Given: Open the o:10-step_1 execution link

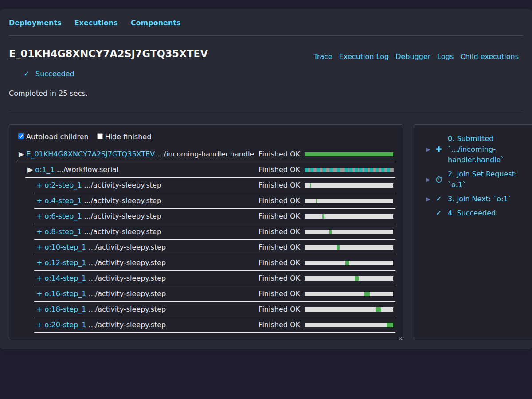Looking at the screenshot, I should click(x=65, y=247).
